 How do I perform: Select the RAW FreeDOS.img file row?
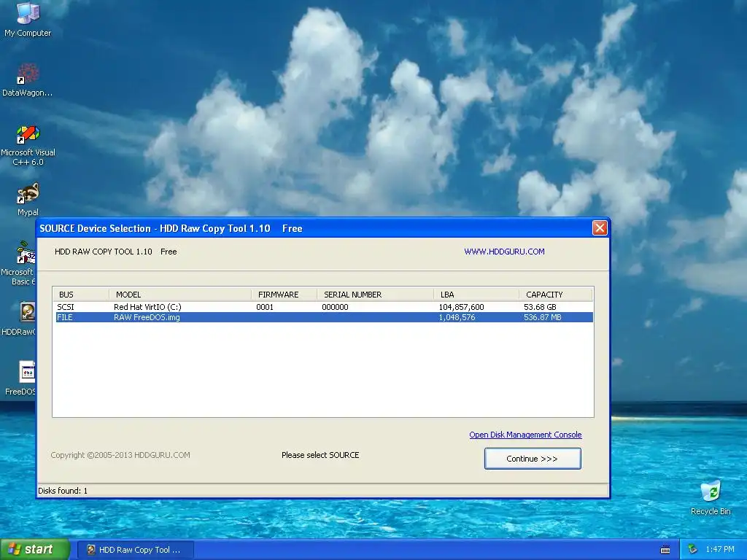click(324, 317)
